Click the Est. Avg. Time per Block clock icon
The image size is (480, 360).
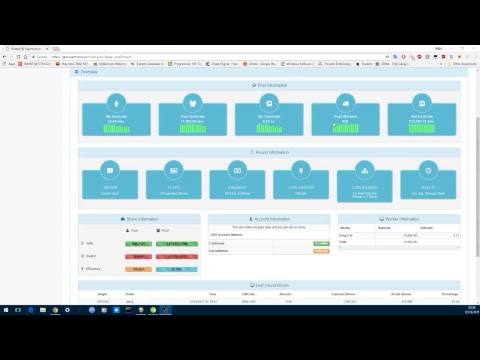point(428,170)
